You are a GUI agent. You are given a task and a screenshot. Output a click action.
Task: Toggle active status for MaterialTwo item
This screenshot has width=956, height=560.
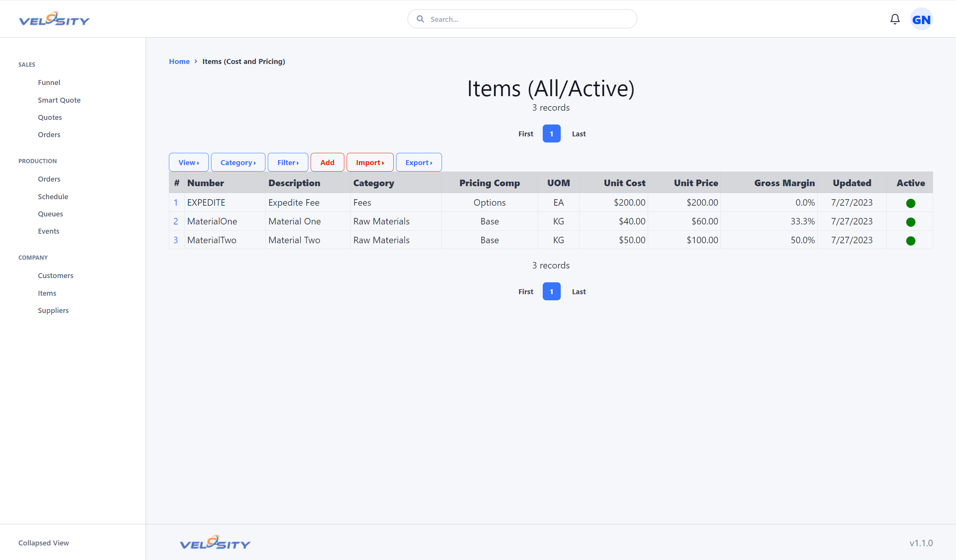coord(911,240)
